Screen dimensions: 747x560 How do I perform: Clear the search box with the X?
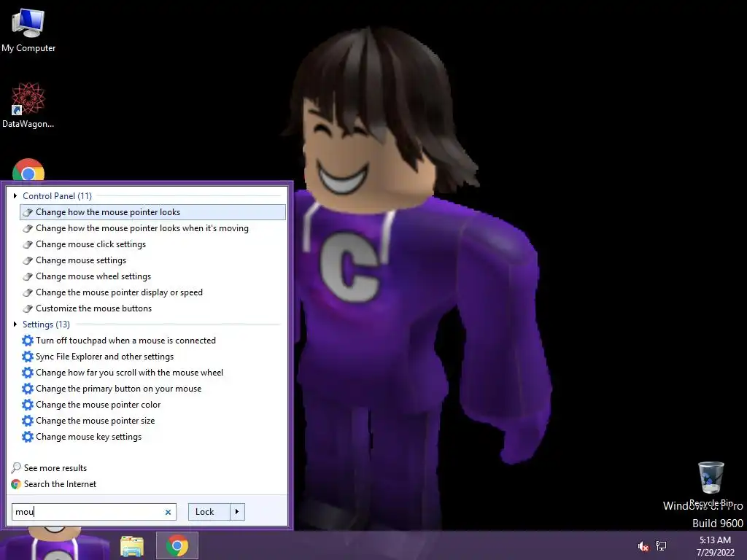tap(168, 513)
